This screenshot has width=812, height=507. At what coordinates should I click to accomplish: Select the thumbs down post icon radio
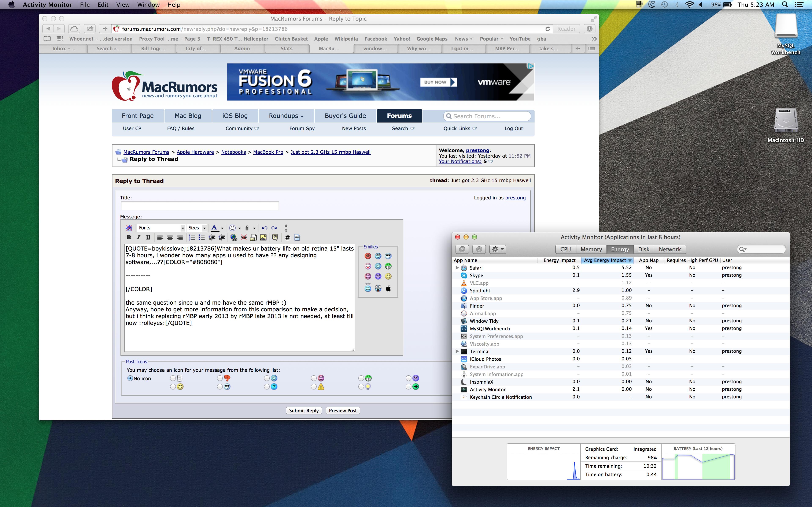click(x=220, y=378)
